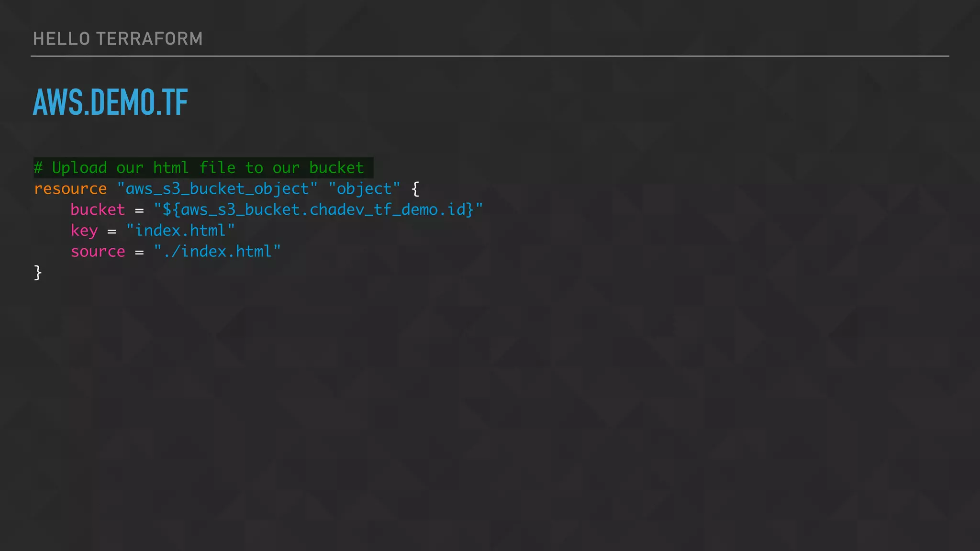The image size is (980, 551).
Task: Click the "object" resource name string
Action: pyautogui.click(x=364, y=189)
